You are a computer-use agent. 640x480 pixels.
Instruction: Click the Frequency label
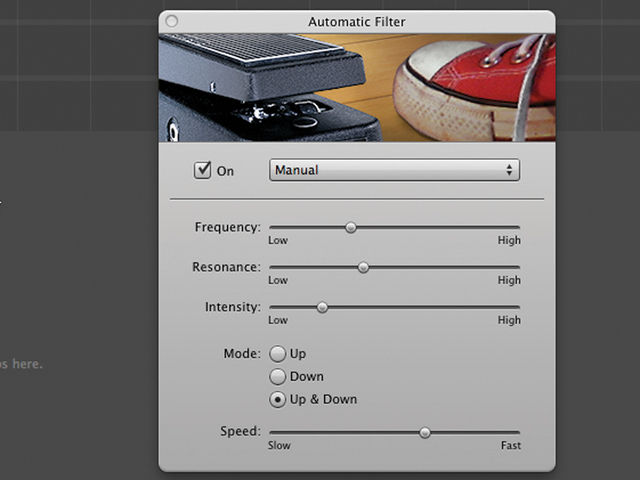[x=227, y=227]
